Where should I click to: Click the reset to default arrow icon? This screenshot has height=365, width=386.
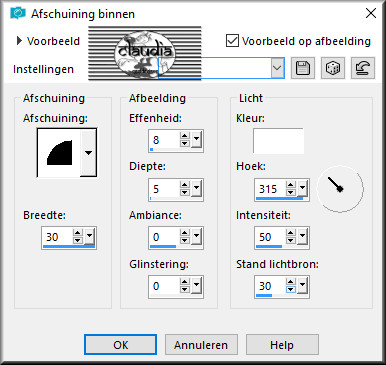point(363,68)
